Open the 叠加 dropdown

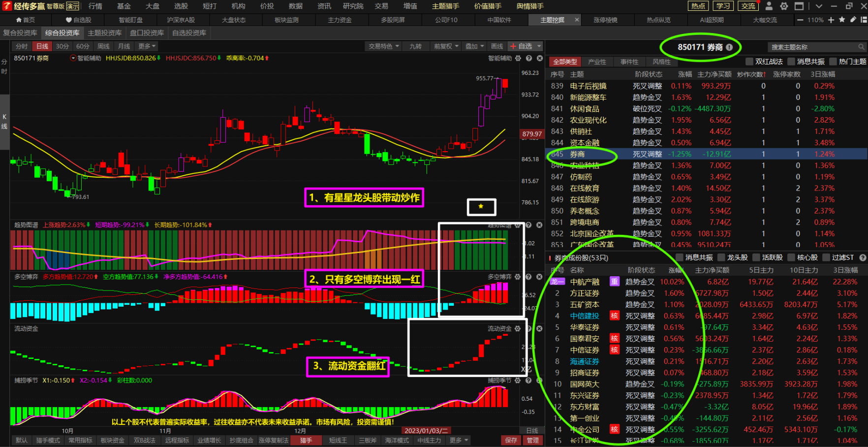(475, 46)
